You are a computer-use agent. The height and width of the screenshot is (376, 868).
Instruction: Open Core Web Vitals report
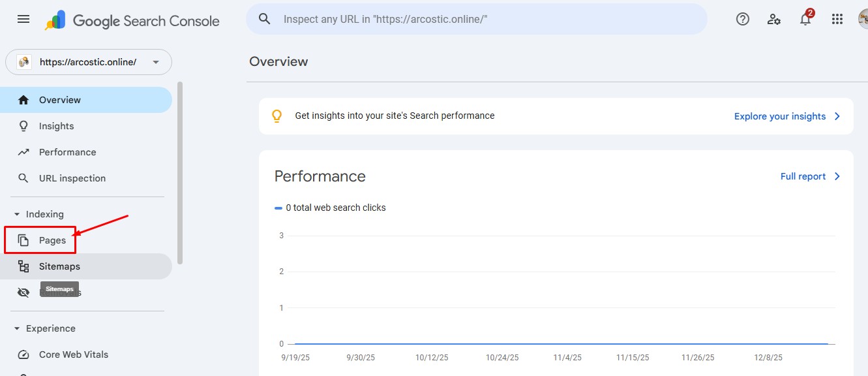(73, 354)
